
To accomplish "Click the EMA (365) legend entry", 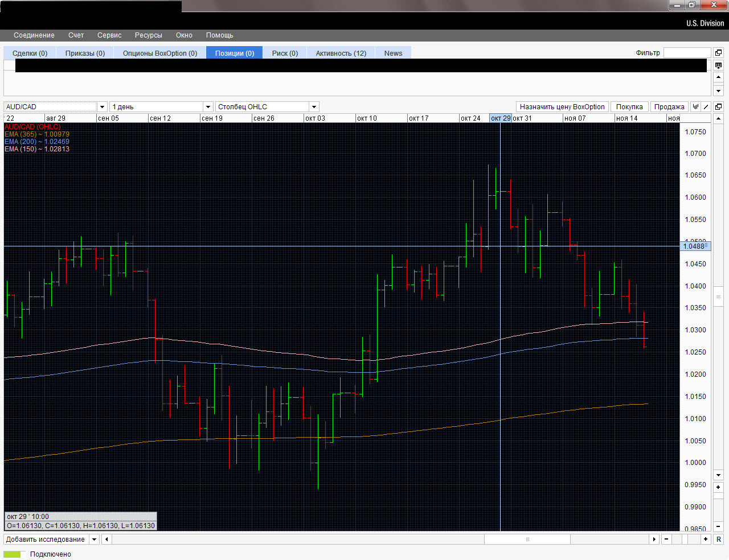I will 37,134.
